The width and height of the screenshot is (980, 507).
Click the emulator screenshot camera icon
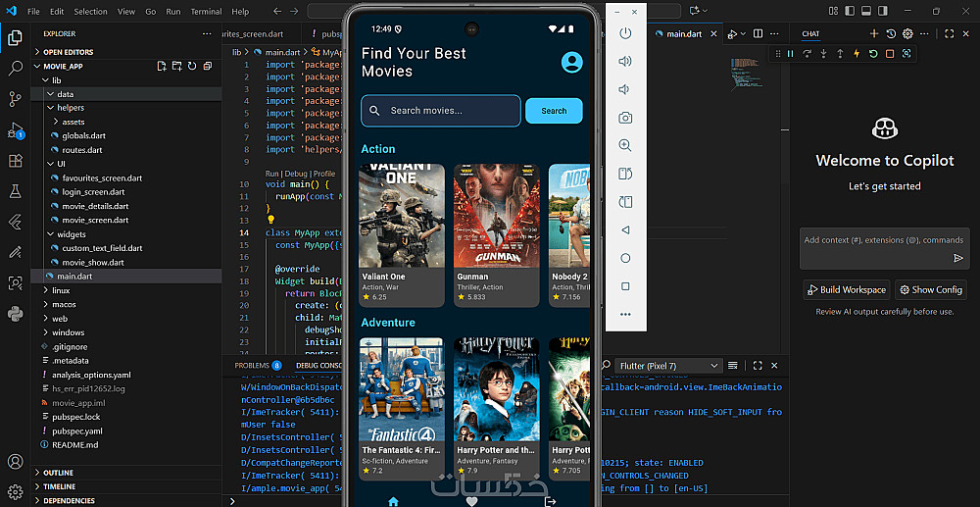625,118
